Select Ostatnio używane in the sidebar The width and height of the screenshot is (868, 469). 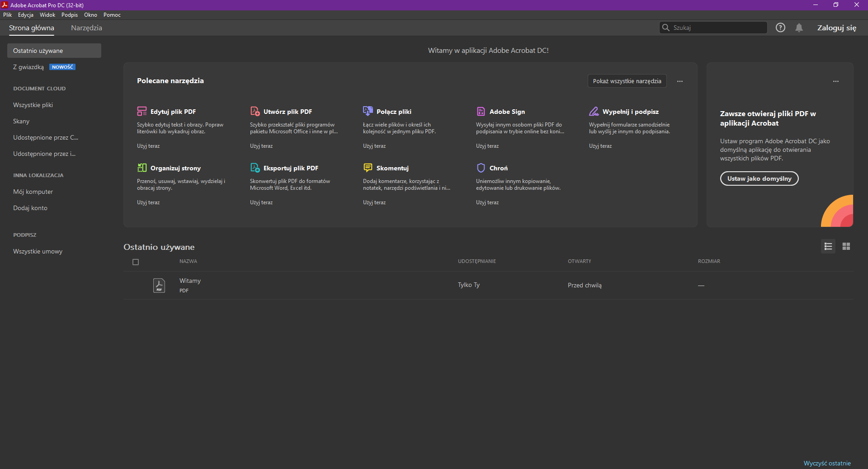54,51
